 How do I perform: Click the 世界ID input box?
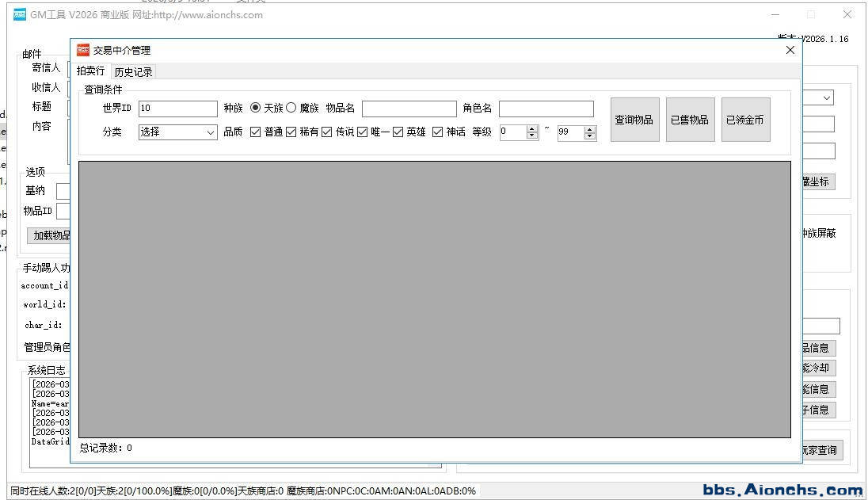tap(177, 109)
